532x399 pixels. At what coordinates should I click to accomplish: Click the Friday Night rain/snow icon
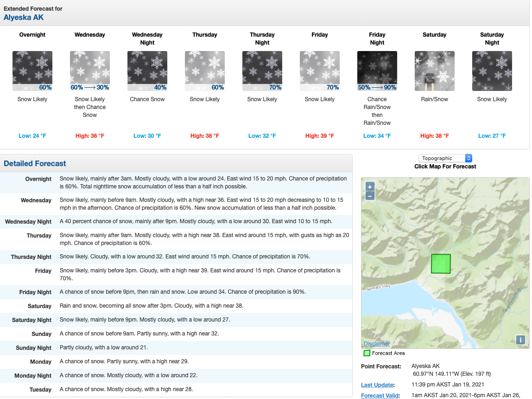click(x=377, y=71)
